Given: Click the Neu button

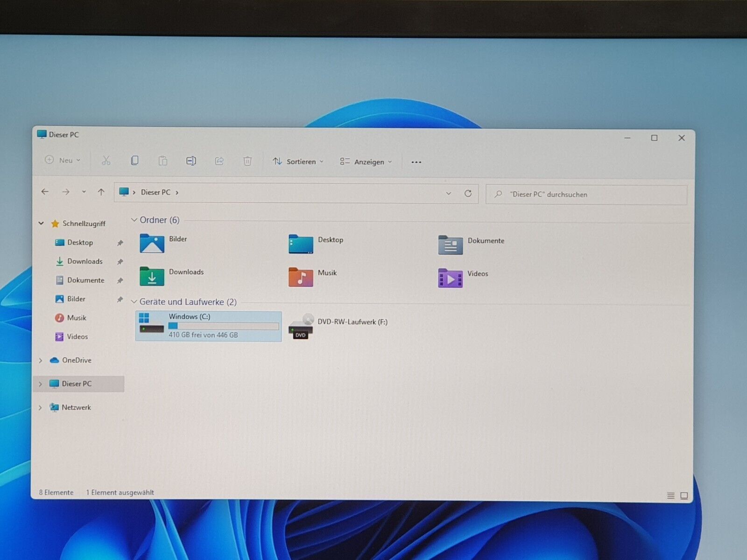Looking at the screenshot, I should (x=63, y=160).
